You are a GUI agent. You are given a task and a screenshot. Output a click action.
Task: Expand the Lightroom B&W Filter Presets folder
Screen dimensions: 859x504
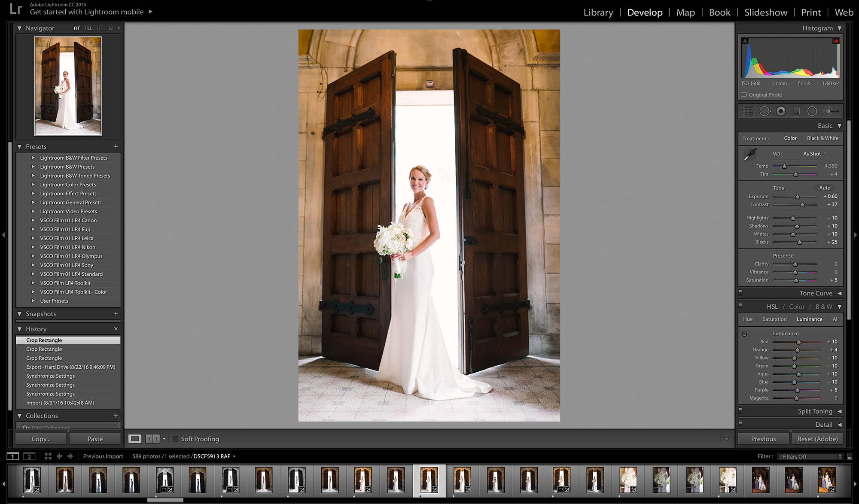[33, 158]
